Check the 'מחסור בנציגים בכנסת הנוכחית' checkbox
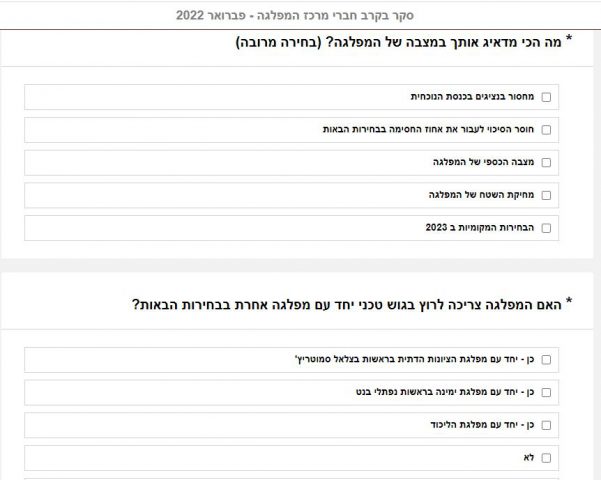The width and height of the screenshot is (601, 480). tap(546, 97)
